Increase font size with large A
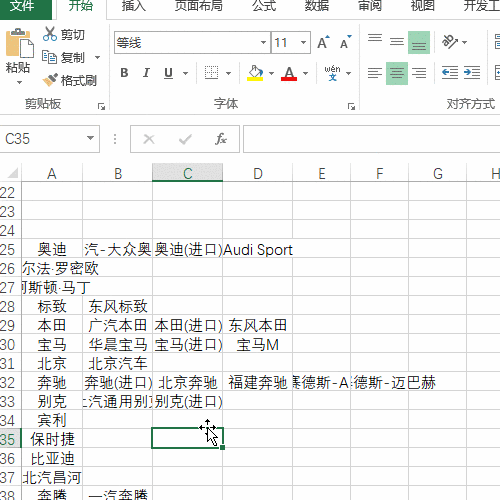The height and width of the screenshot is (500, 500). click(x=323, y=42)
